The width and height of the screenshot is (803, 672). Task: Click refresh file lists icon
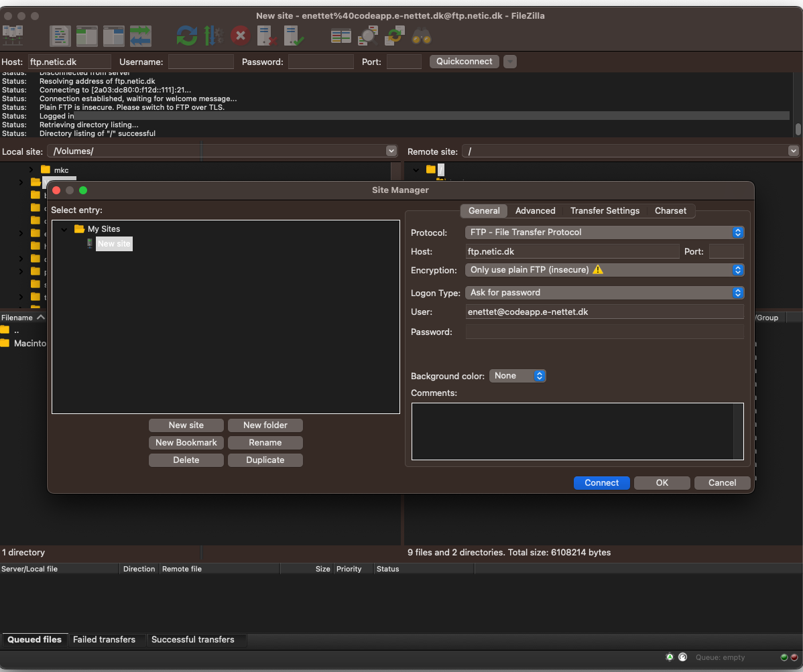(x=186, y=36)
